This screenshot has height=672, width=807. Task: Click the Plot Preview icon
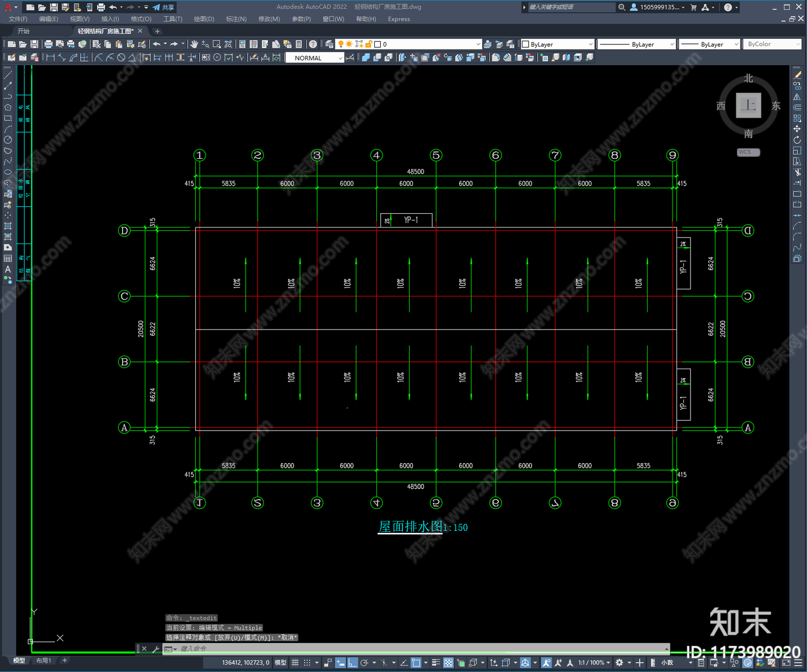tap(60, 44)
